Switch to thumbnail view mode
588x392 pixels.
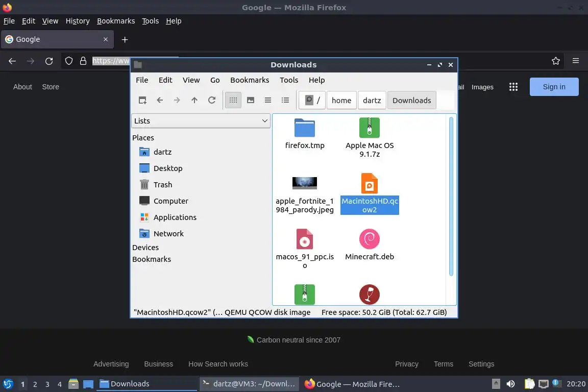click(x=251, y=100)
